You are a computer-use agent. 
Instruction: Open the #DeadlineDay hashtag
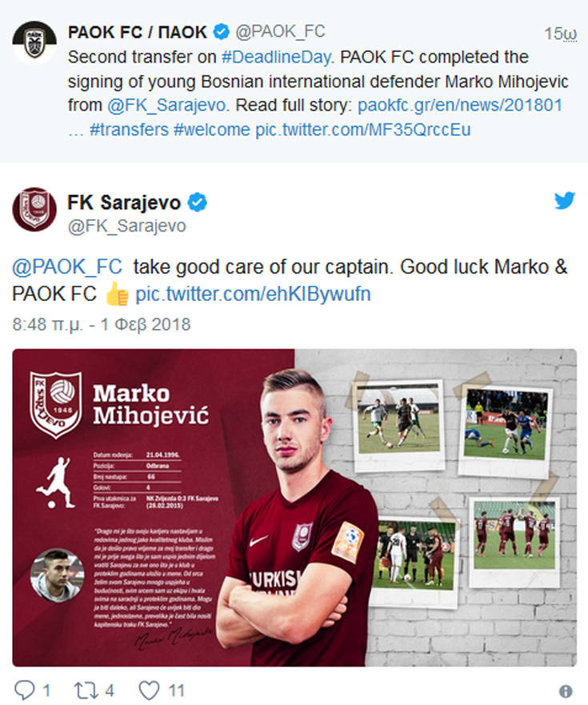(x=276, y=57)
